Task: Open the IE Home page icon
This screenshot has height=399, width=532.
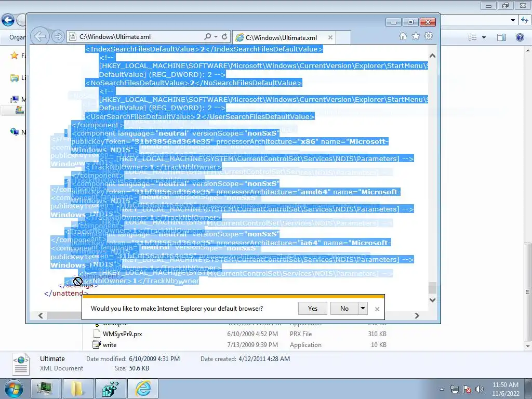Action: point(403,36)
